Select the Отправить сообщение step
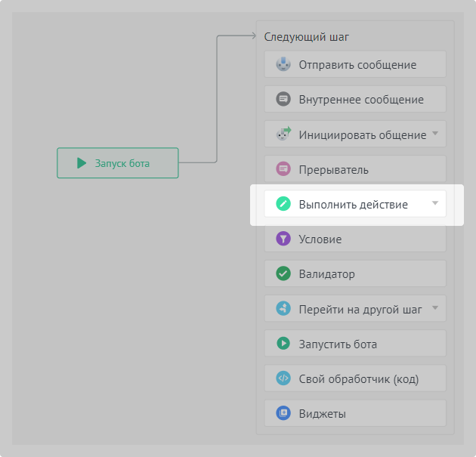This screenshot has height=457, width=476. (x=357, y=64)
